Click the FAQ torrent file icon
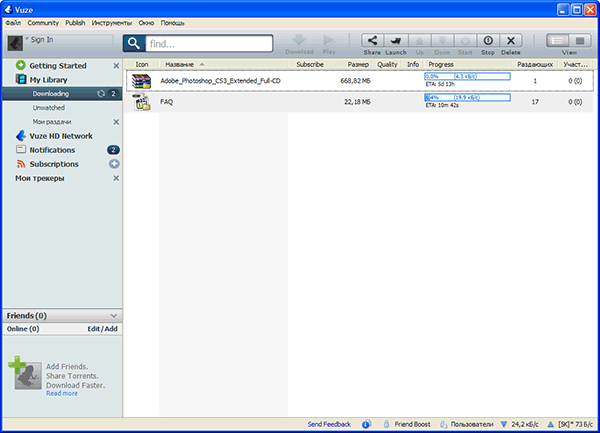Image resolution: width=600 pixels, height=433 pixels. pyautogui.click(x=142, y=102)
